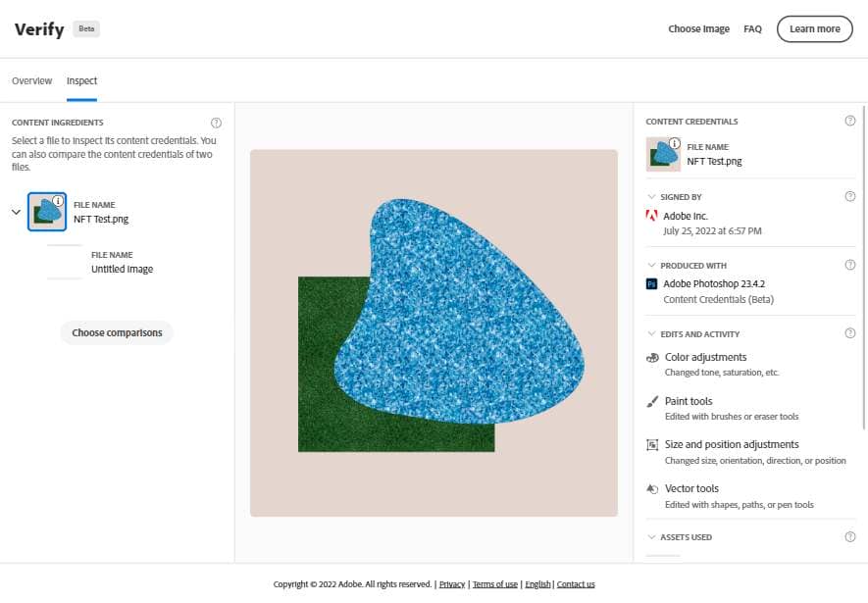The height and width of the screenshot is (603, 868).
Task: Switch to the Overview tab
Action: [31, 80]
